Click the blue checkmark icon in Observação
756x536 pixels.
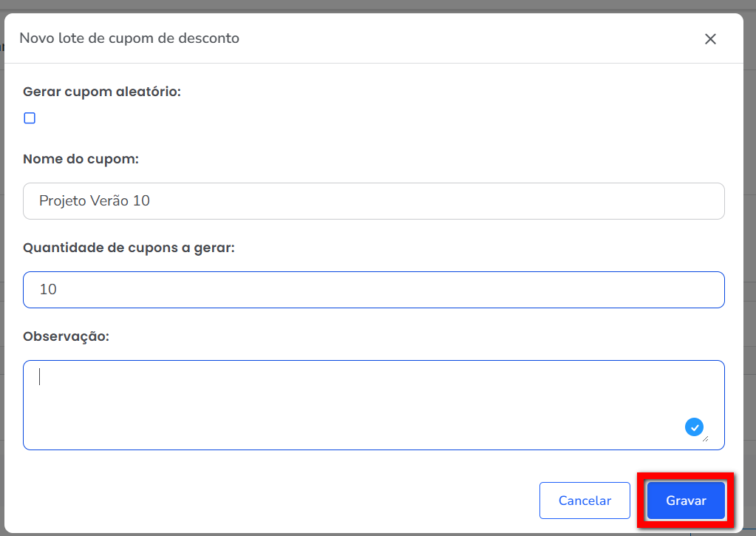click(694, 427)
